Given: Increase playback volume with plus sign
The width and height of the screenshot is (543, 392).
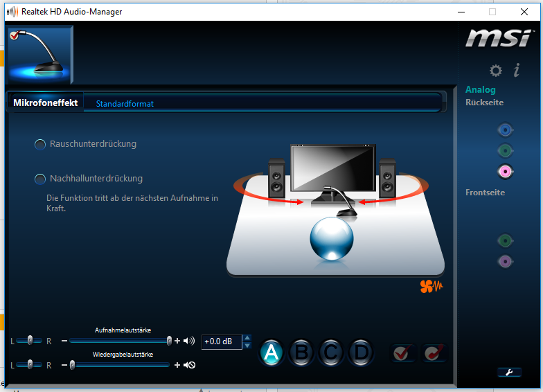Looking at the screenshot, I should pos(177,365).
